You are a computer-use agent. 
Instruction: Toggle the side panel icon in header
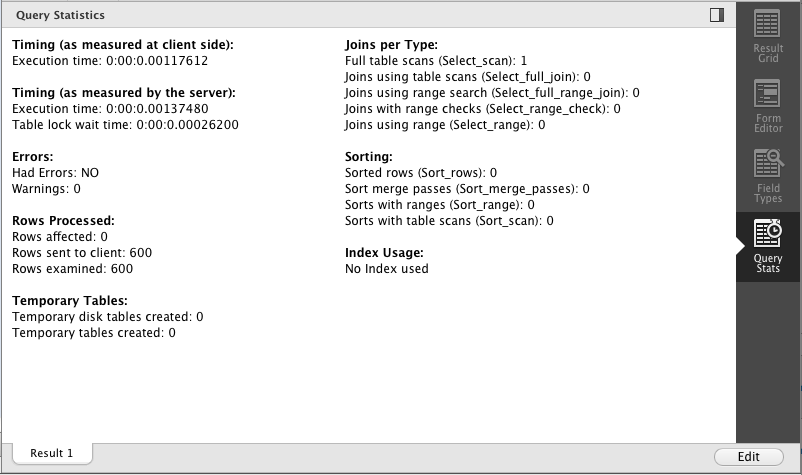pos(717,15)
